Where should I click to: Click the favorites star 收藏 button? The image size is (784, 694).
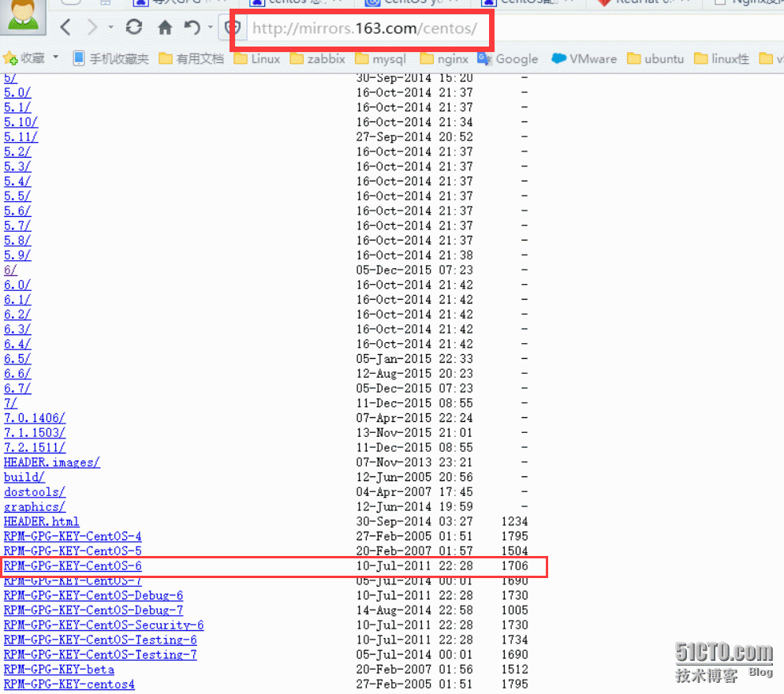point(24,58)
